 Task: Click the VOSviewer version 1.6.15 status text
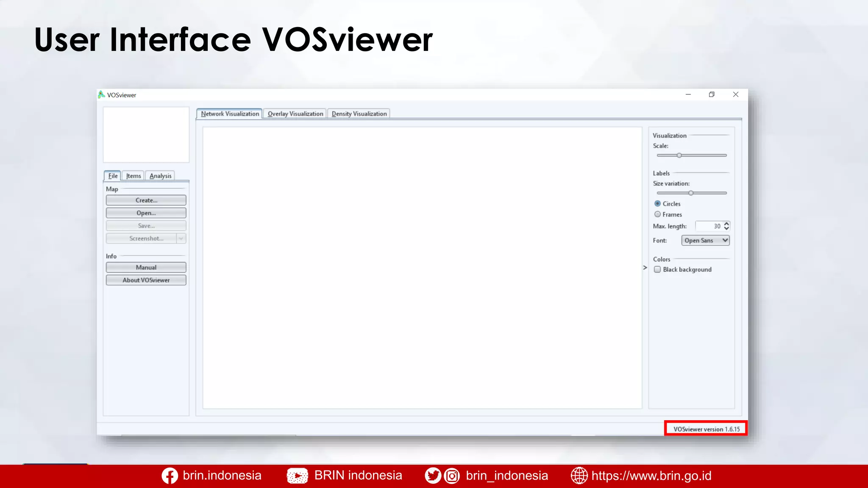[707, 429]
